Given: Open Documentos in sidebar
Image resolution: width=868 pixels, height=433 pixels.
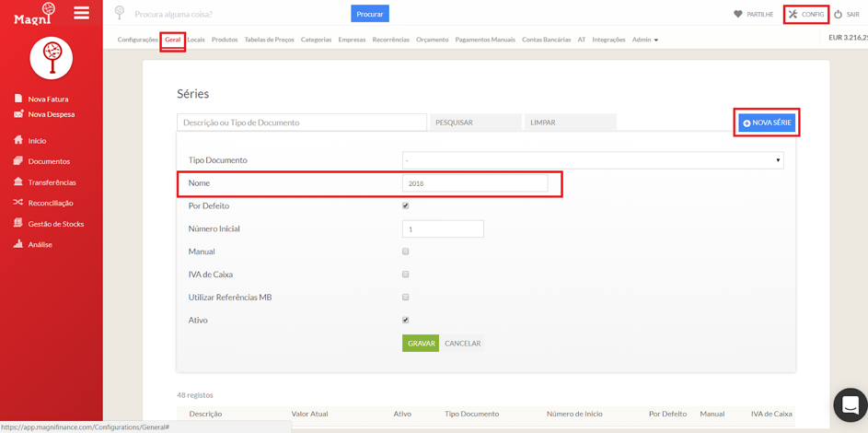Looking at the screenshot, I should [x=50, y=161].
